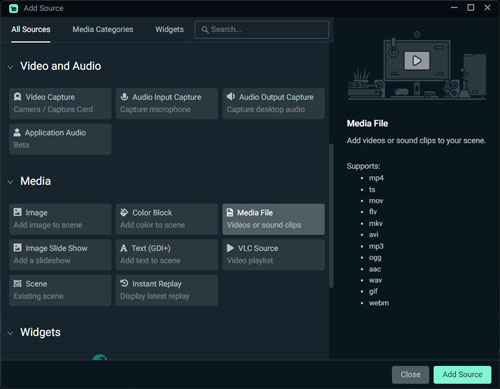500x389 pixels.
Task: Collapse the Widgets section chevron
Action: (10, 333)
